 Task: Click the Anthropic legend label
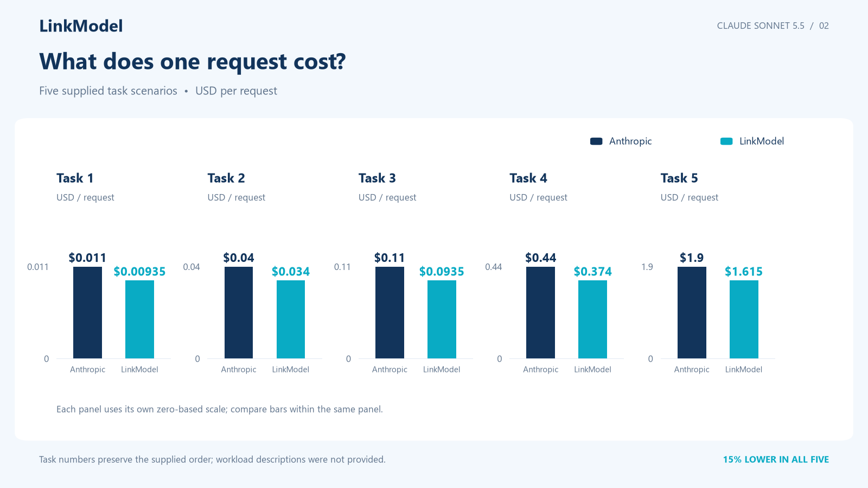click(630, 142)
